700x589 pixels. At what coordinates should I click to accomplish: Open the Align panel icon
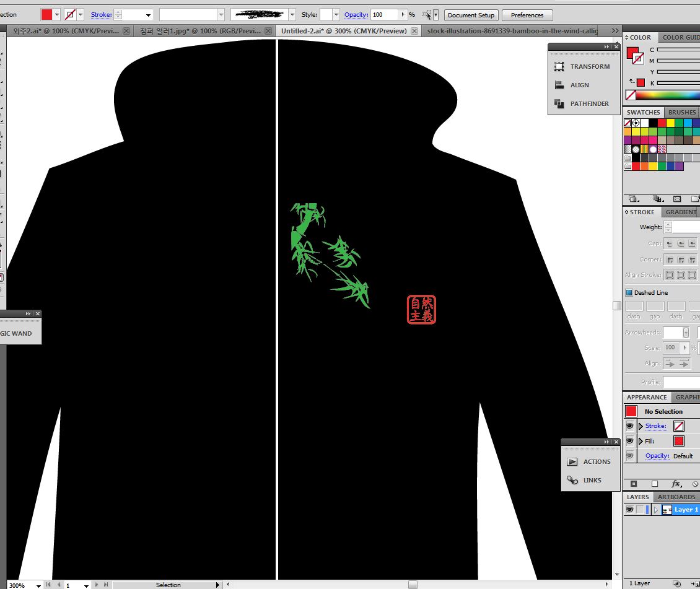pos(559,85)
